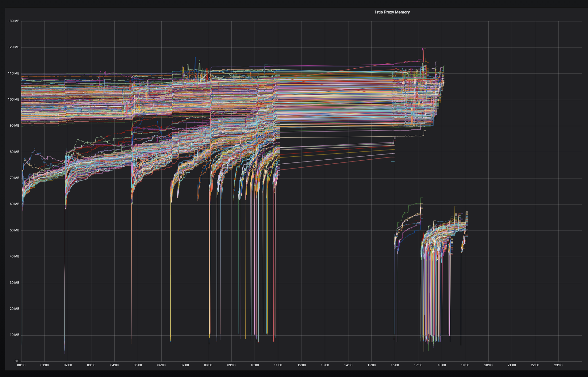The width and height of the screenshot is (588, 377).
Task: Click the 14:00 time axis label
Action: coord(348,365)
